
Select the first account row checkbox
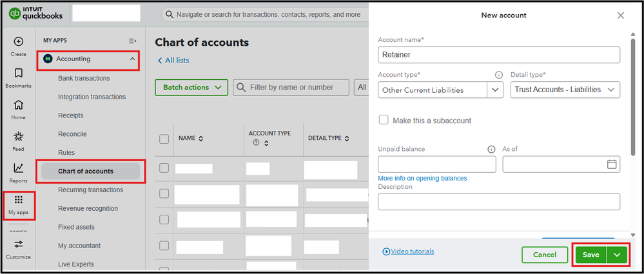tap(164, 168)
